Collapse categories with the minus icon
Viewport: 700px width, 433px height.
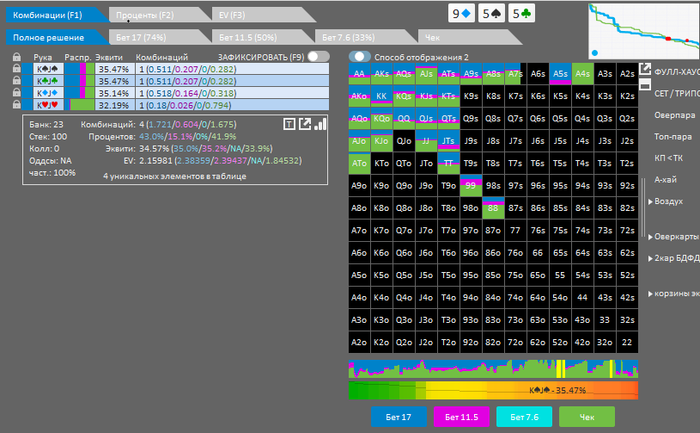coord(645,84)
